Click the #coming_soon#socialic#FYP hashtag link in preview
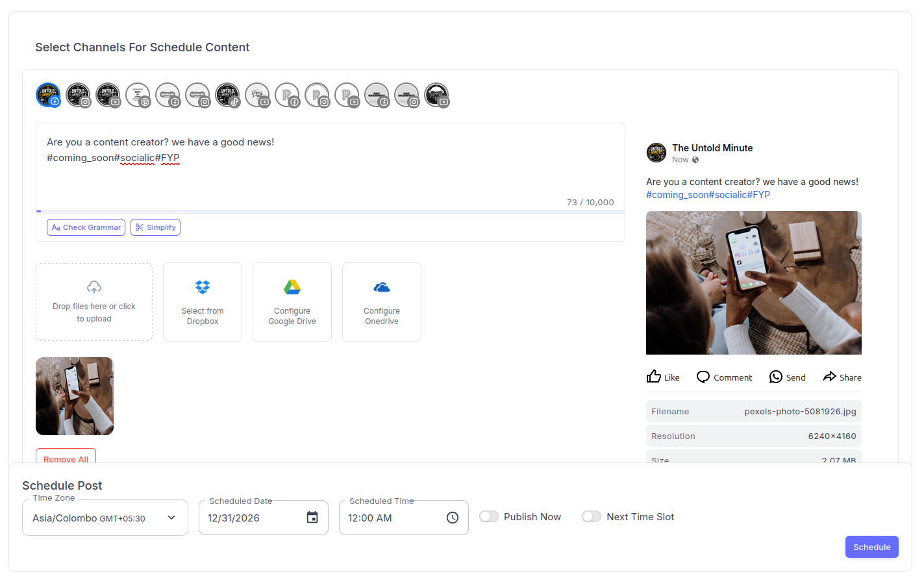The width and height of the screenshot is (924, 578). (x=708, y=195)
